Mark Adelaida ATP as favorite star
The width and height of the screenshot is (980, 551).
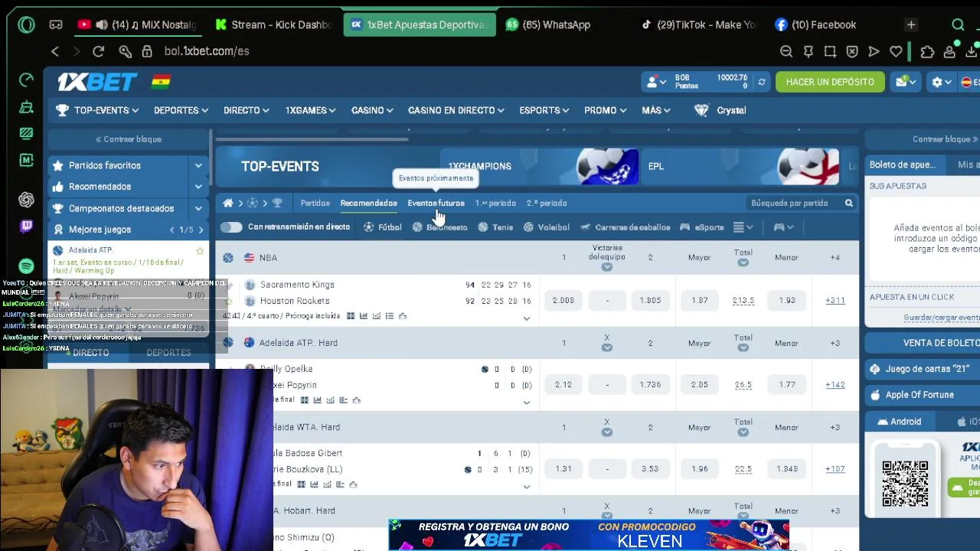tap(200, 251)
